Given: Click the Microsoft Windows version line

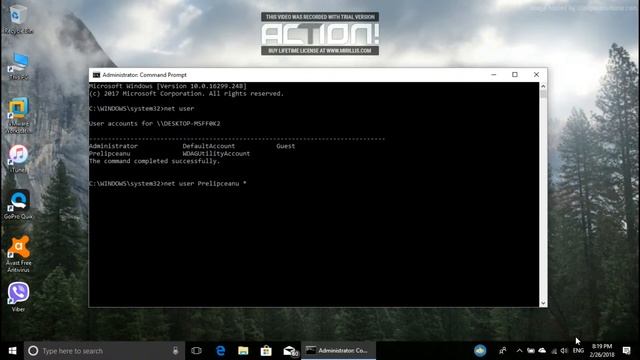Looking at the screenshot, I should tap(168, 86).
